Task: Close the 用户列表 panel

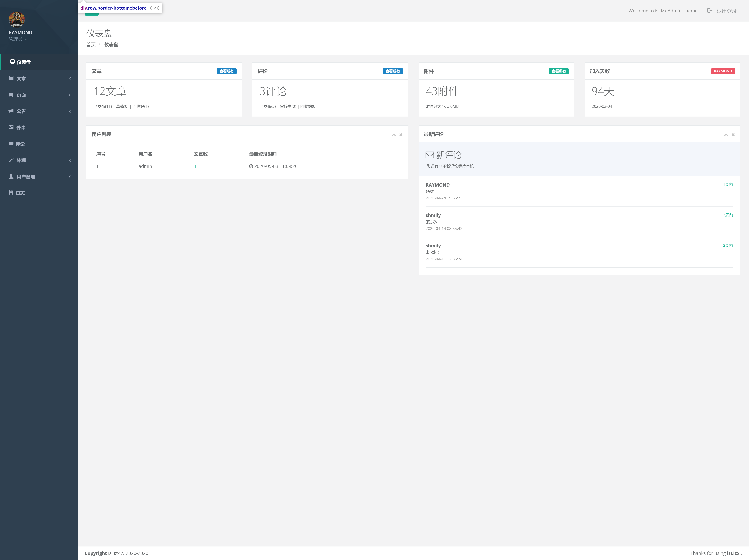Action: tap(401, 135)
